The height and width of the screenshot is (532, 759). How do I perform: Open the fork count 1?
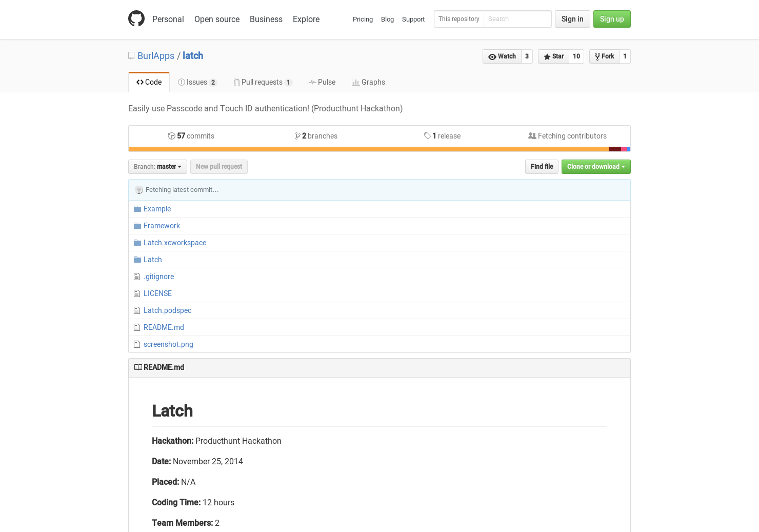point(625,56)
